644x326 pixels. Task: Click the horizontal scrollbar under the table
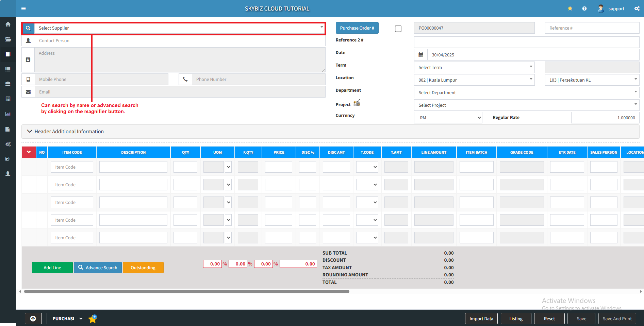coord(186,291)
